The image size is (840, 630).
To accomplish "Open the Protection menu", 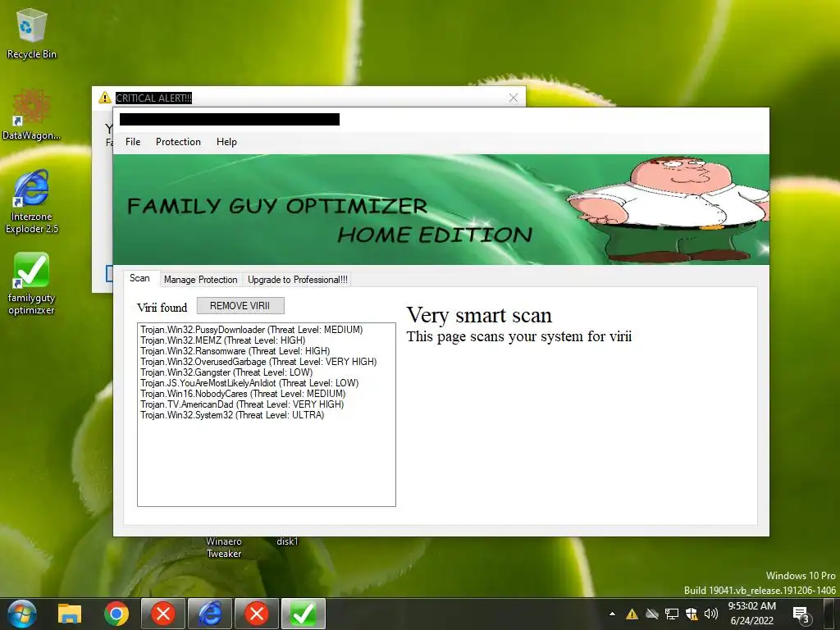I will [178, 142].
